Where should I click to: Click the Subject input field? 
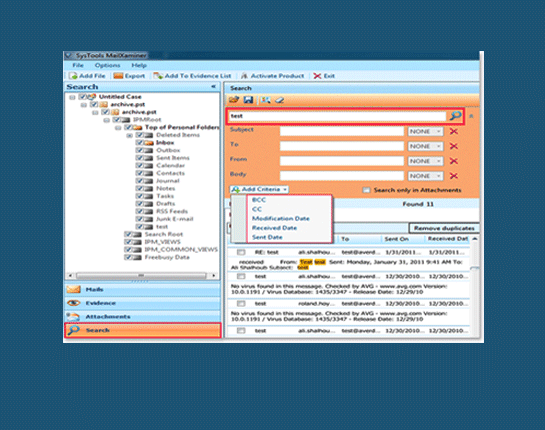(x=342, y=131)
